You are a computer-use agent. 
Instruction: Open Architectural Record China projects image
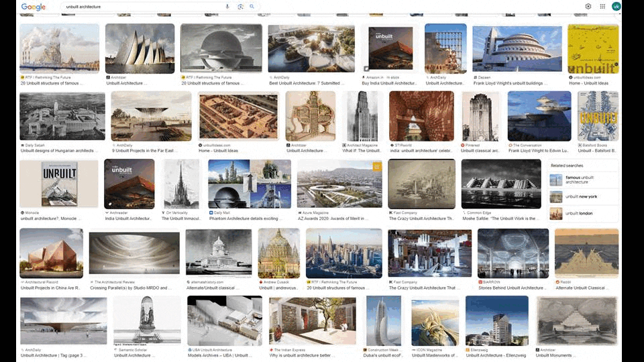[51, 253]
